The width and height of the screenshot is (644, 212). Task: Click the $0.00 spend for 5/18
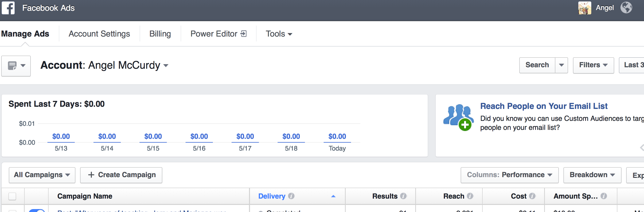[291, 136]
